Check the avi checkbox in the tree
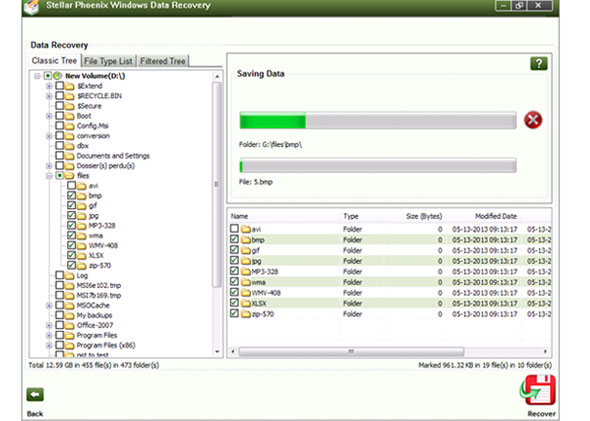 (71, 185)
